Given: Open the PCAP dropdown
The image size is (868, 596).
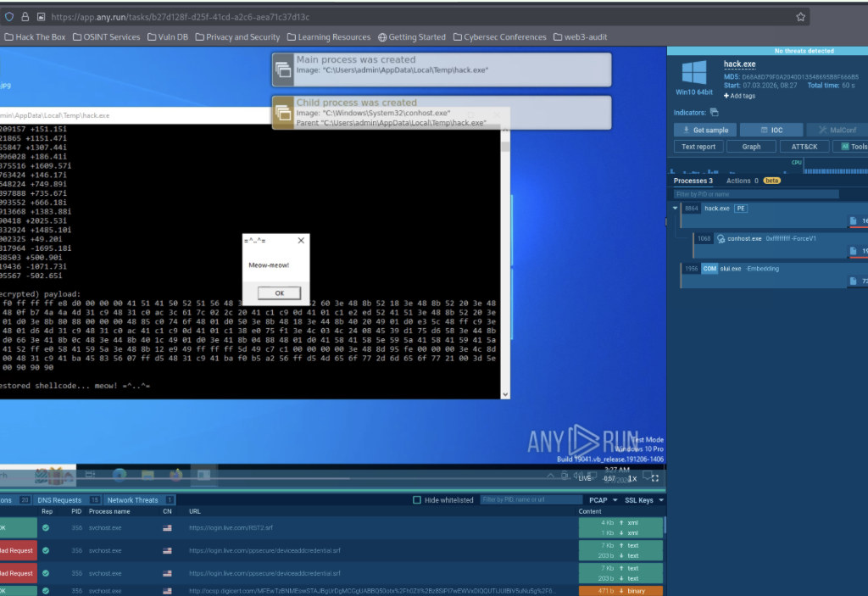Looking at the screenshot, I should point(603,500).
